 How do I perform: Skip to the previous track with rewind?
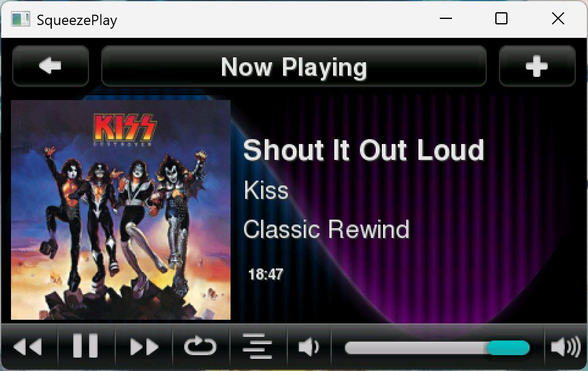[x=29, y=346]
